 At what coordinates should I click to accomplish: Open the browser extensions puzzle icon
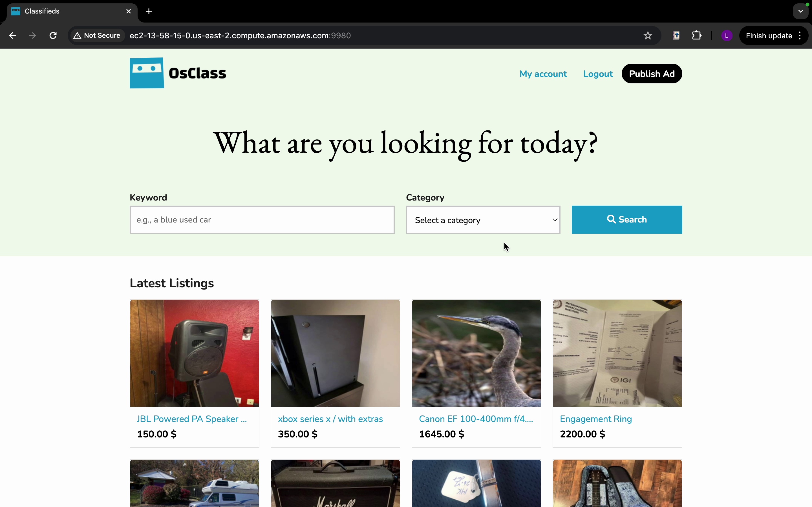[697, 35]
